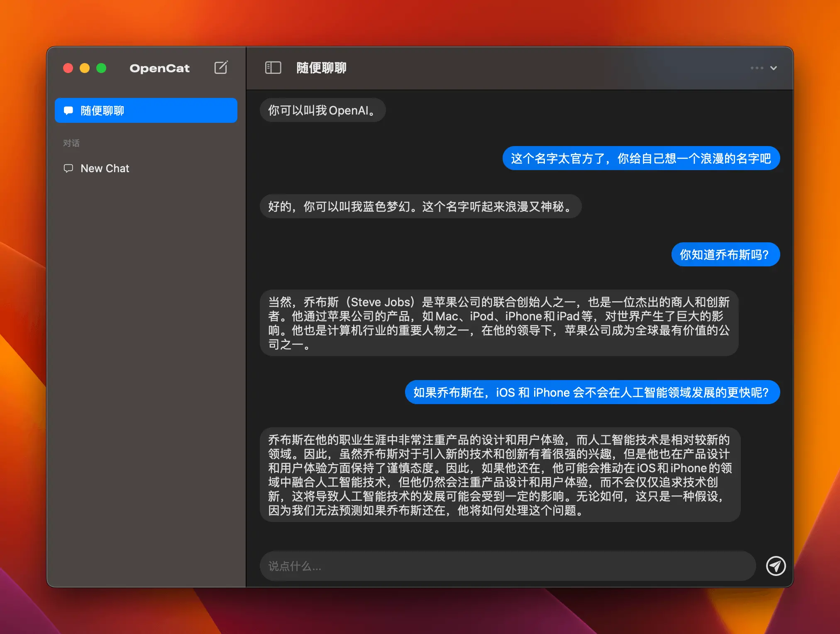
Task: Expand the chevron dropdown in header
Action: click(774, 68)
